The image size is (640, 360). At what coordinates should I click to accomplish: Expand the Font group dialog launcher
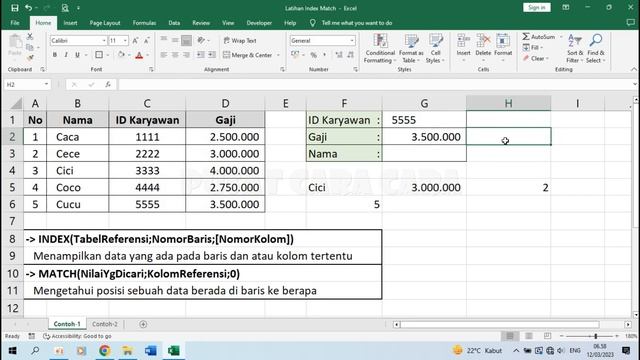click(151, 69)
